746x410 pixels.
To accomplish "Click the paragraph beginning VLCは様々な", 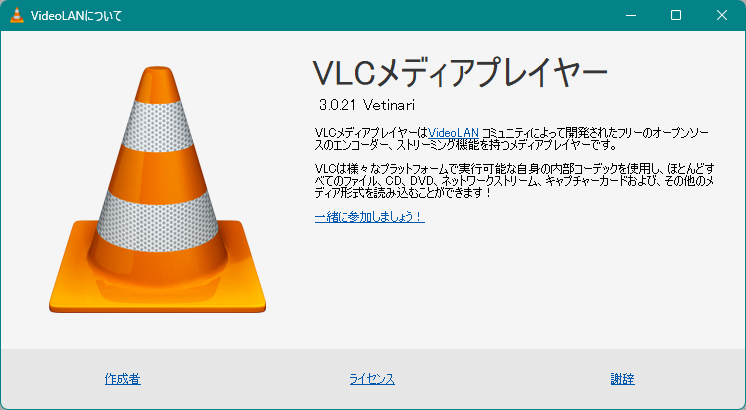I will coord(514,181).
